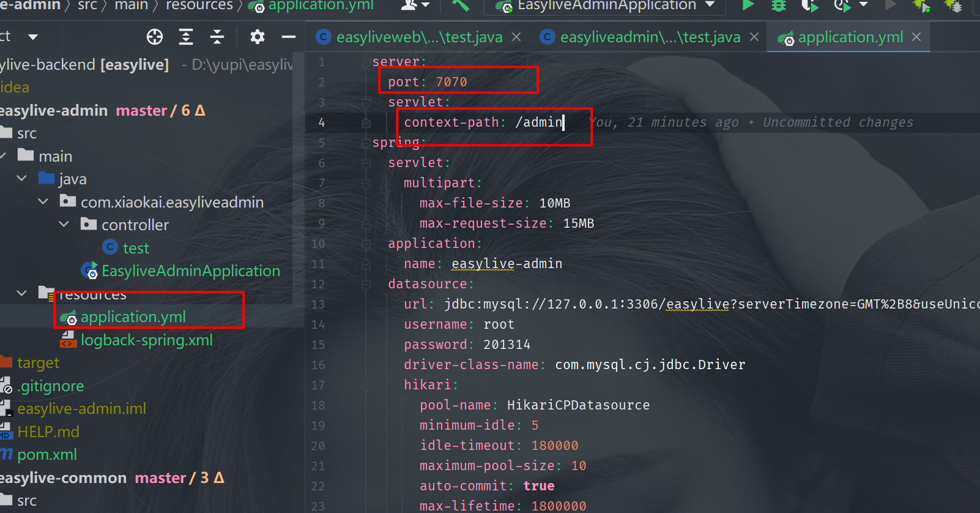This screenshot has height=513, width=980.
Task: Fold the hikari block in the gutter
Action: 366,385
